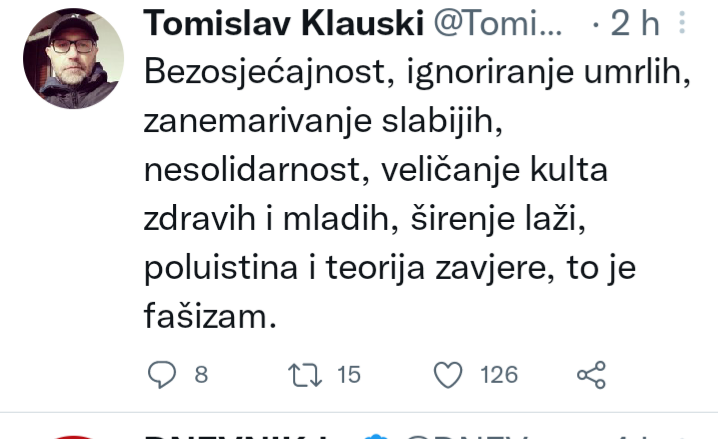View the 15 retweets count
This screenshot has height=439, width=718.
click(347, 375)
